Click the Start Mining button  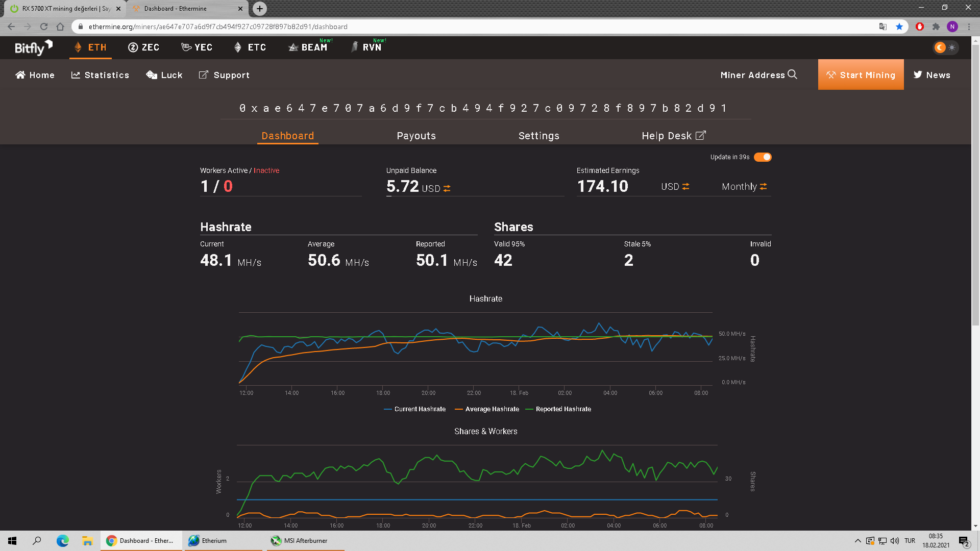pyautogui.click(x=861, y=74)
